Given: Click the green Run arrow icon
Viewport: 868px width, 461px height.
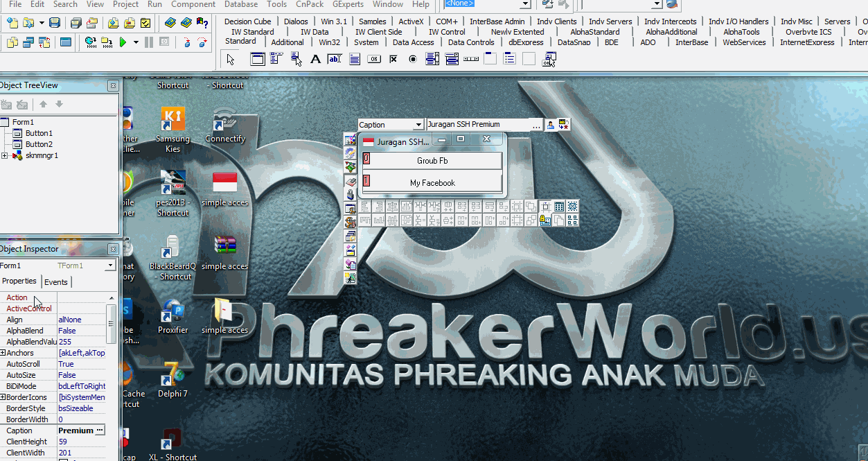Looking at the screenshot, I should point(123,42).
